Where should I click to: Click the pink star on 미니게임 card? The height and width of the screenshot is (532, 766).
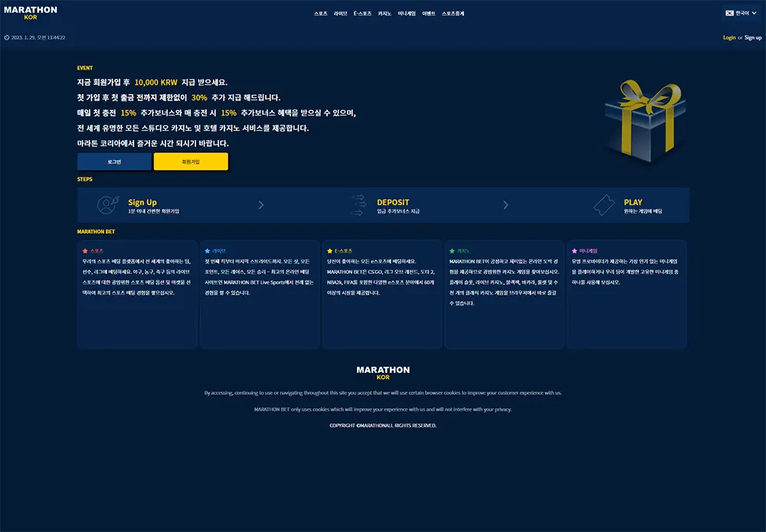[x=574, y=251]
